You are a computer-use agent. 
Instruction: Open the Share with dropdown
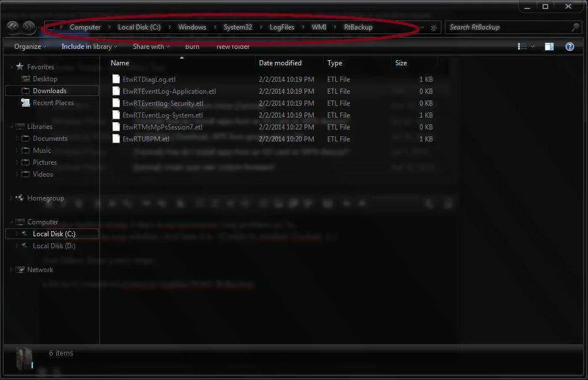click(x=151, y=47)
